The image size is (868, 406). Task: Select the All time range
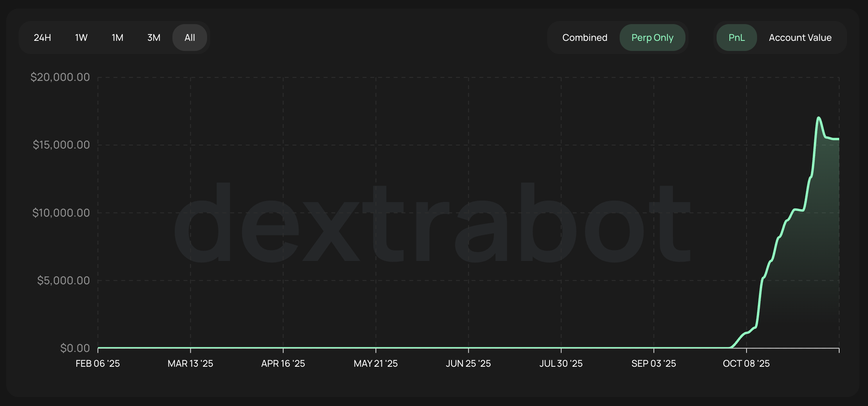(190, 38)
